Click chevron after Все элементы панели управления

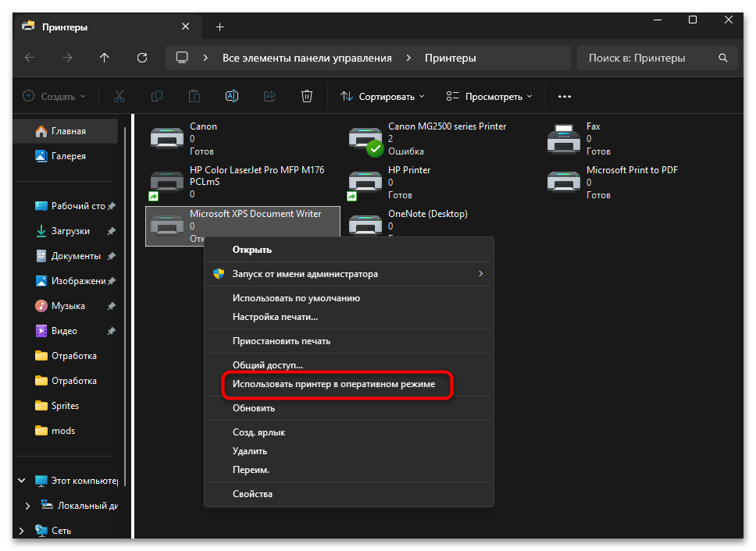(x=408, y=58)
